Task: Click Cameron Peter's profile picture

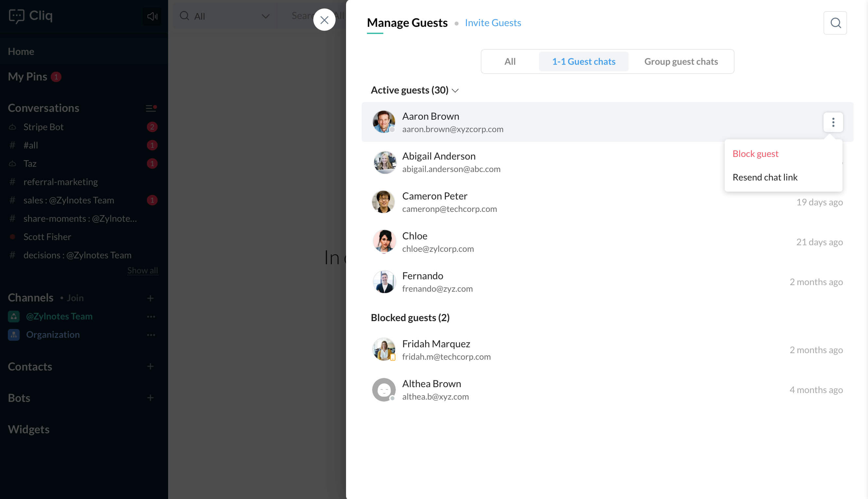Action: (383, 202)
